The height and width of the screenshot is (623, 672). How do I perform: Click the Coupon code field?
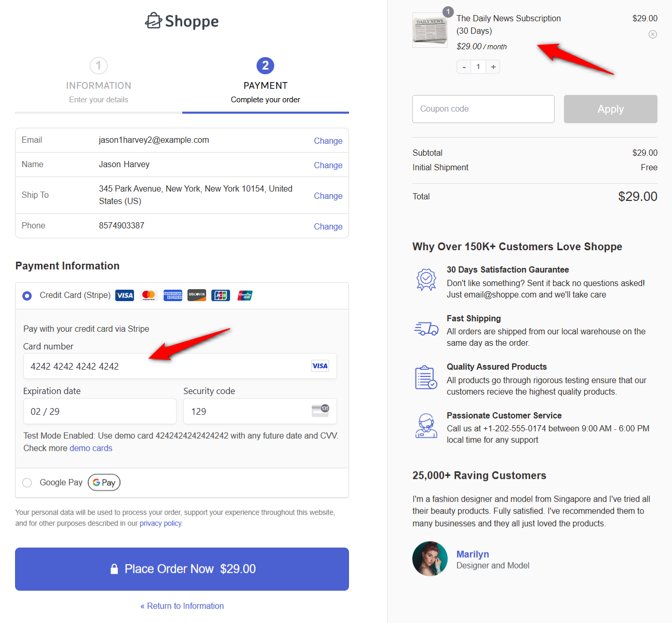483,109
